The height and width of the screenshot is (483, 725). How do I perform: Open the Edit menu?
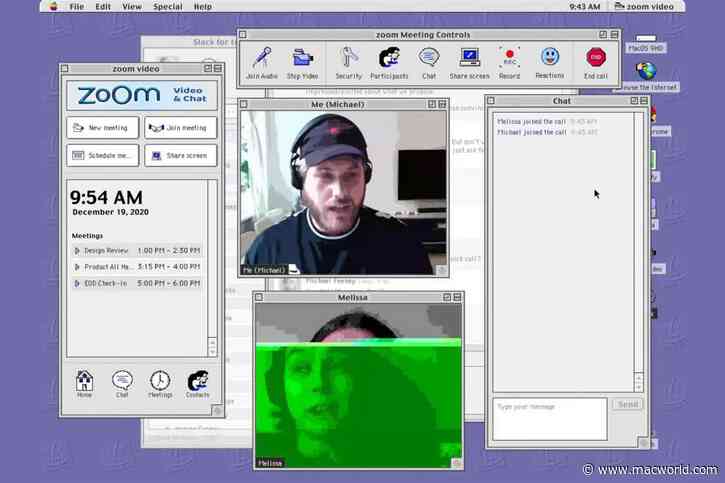[103, 6]
